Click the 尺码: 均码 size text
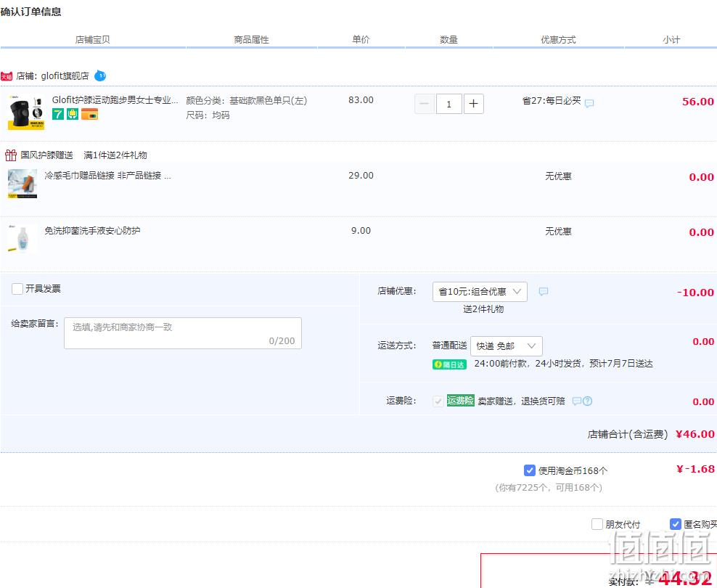This screenshot has width=717, height=588. click(208, 115)
